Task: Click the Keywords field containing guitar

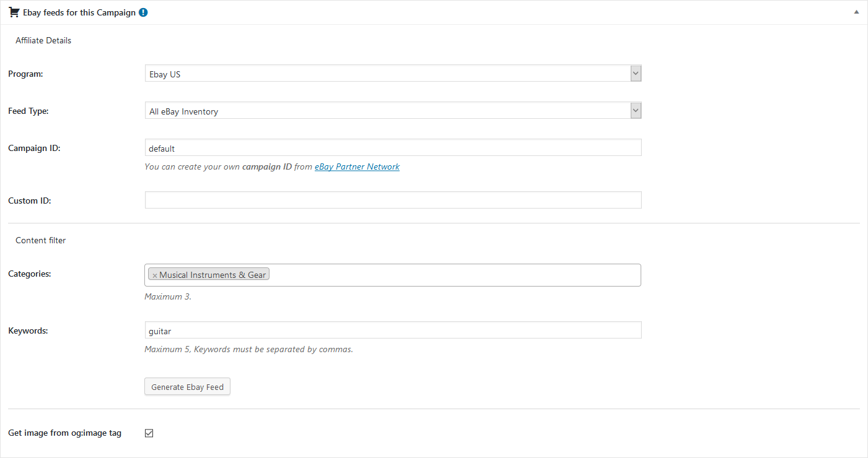Action: tap(393, 331)
